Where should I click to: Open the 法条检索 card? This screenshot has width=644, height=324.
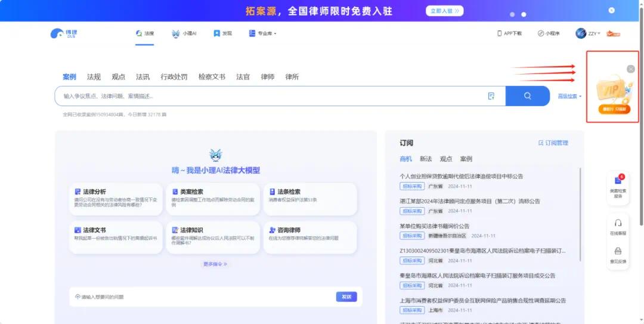pos(310,199)
